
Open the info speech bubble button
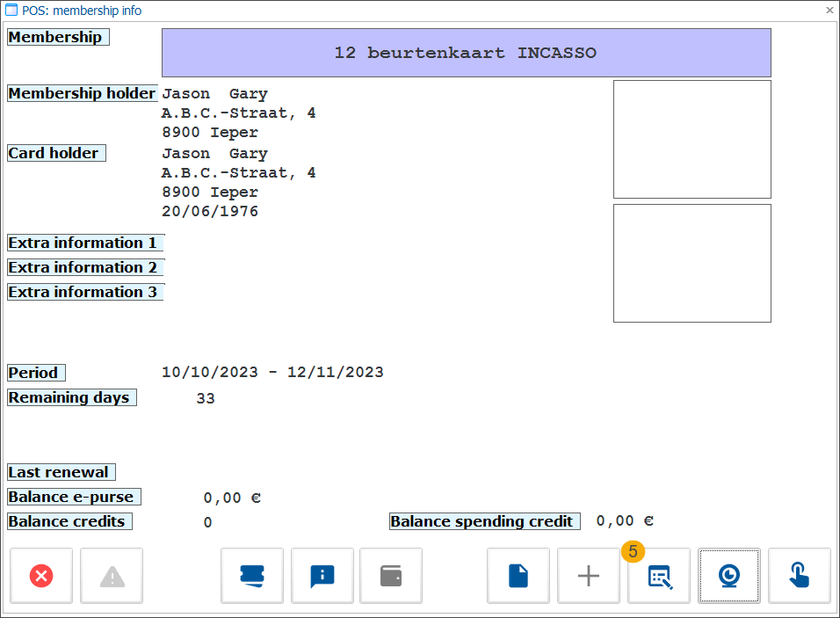pos(322,576)
